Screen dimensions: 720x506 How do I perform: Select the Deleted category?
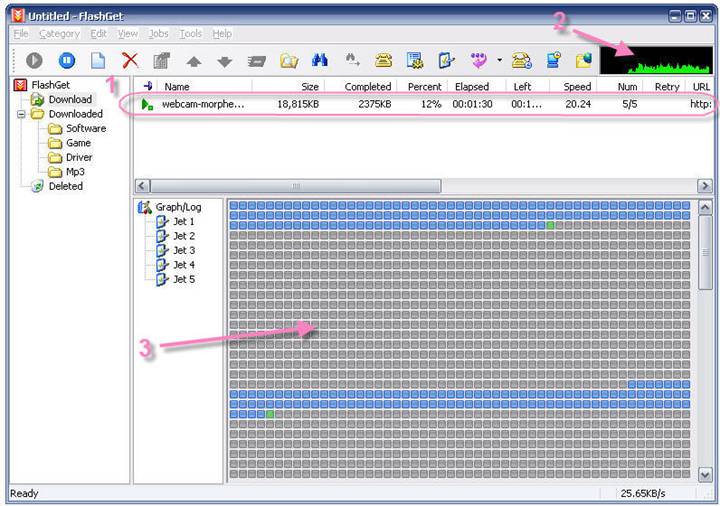pos(66,186)
